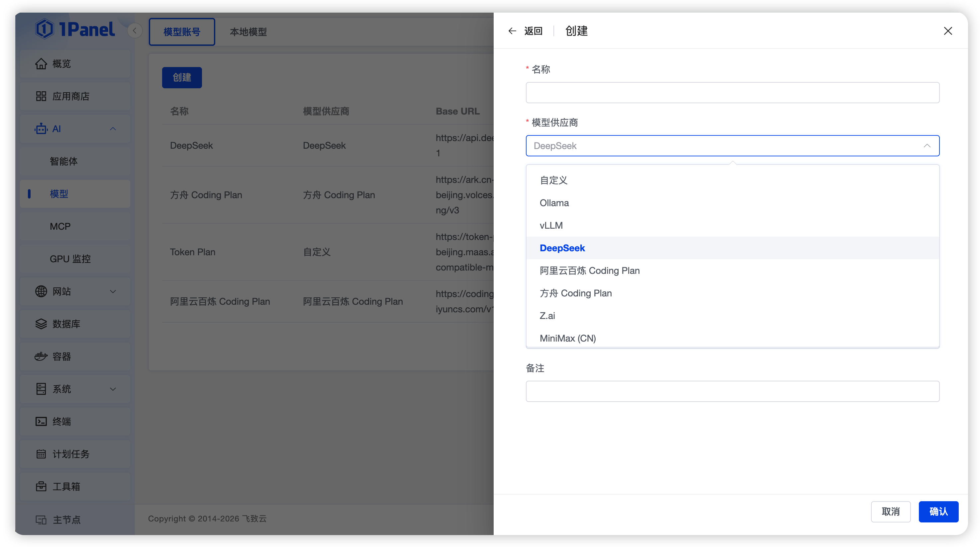Viewport: 980px width, 547px height.
Task: Open 应用商店 in the sidebar
Action: pyautogui.click(x=75, y=96)
